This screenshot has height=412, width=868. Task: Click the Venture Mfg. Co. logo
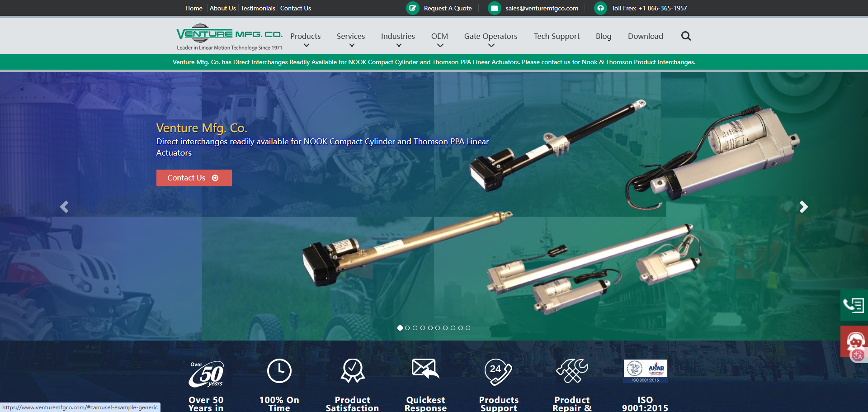(x=229, y=37)
